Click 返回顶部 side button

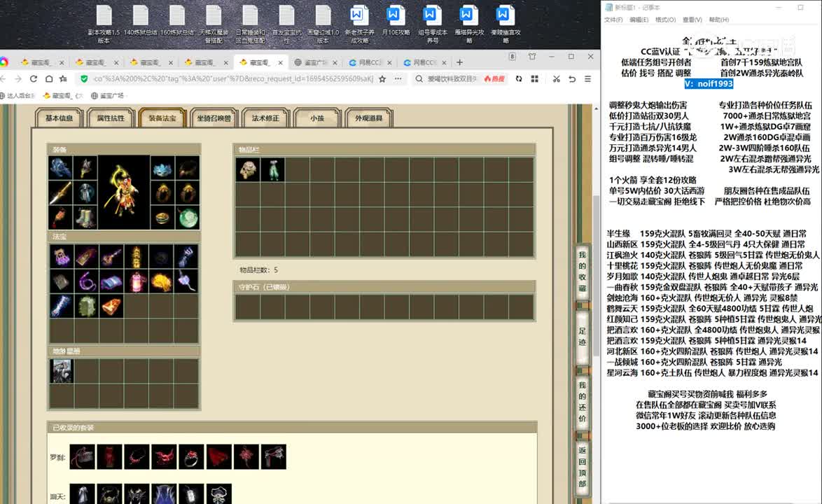[x=583, y=467]
